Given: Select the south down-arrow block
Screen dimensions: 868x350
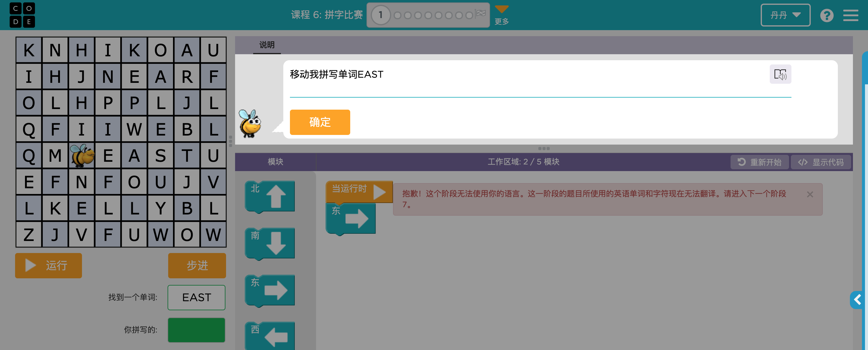Looking at the screenshot, I should [x=270, y=244].
